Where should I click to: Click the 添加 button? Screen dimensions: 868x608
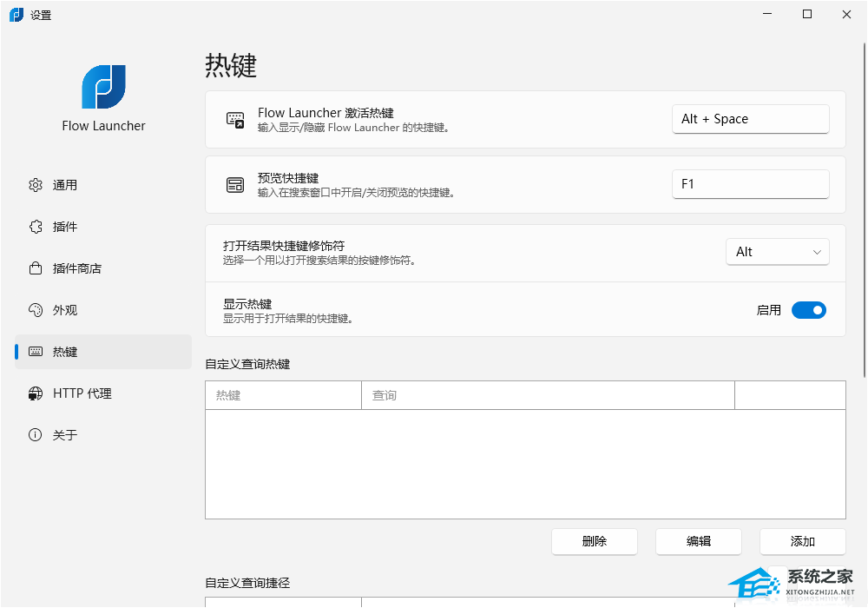point(803,541)
